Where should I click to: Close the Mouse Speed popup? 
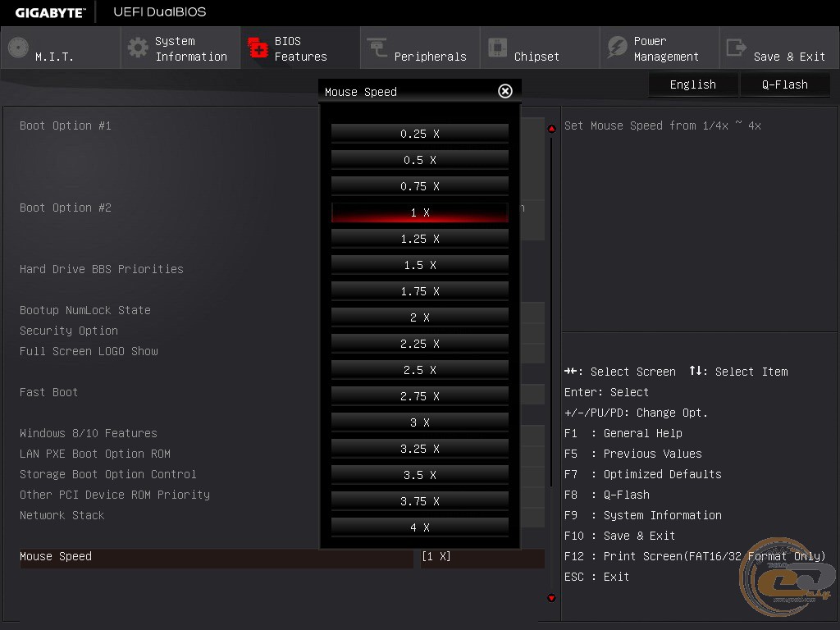505,91
